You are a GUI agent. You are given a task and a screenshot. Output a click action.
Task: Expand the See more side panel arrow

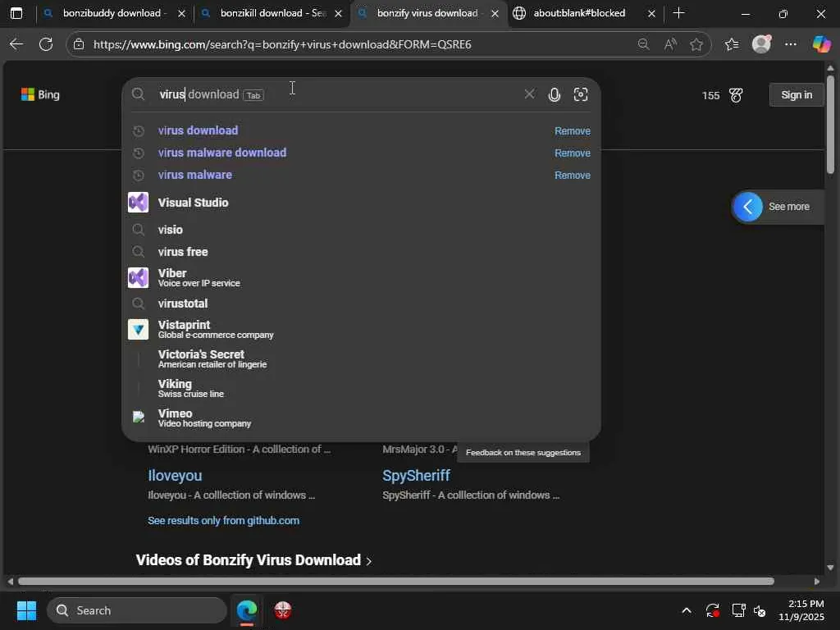tap(748, 206)
